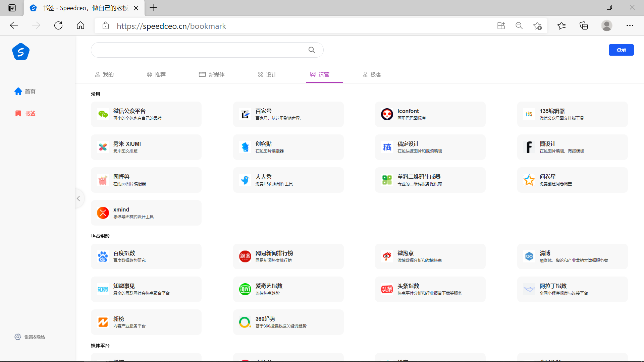Open the Iconfont red icon
This screenshot has height=362, width=644.
pyautogui.click(x=387, y=114)
